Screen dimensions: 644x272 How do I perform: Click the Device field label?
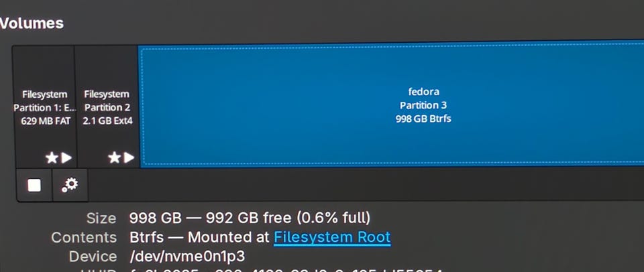click(93, 257)
